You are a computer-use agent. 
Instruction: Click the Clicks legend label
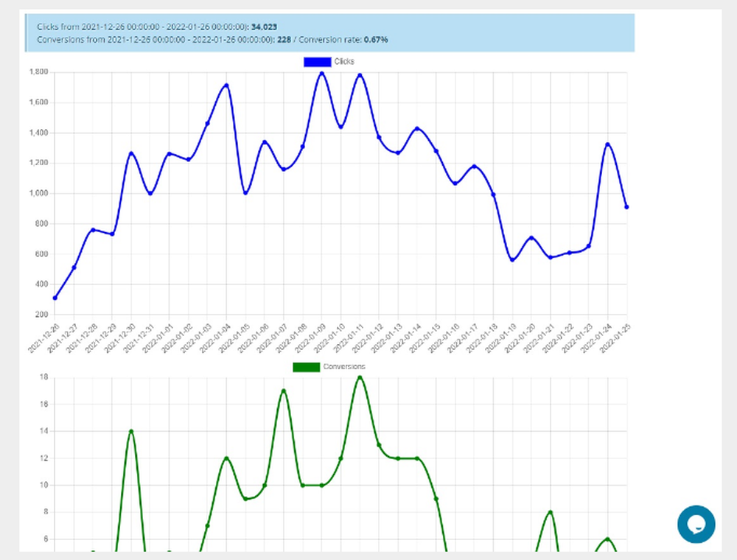(x=344, y=62)
